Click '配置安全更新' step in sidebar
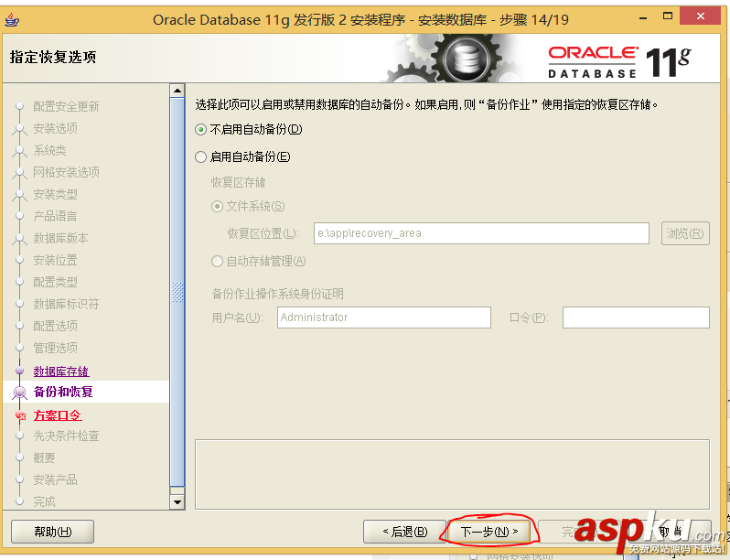730x560 pixels. tap(66, 106)
